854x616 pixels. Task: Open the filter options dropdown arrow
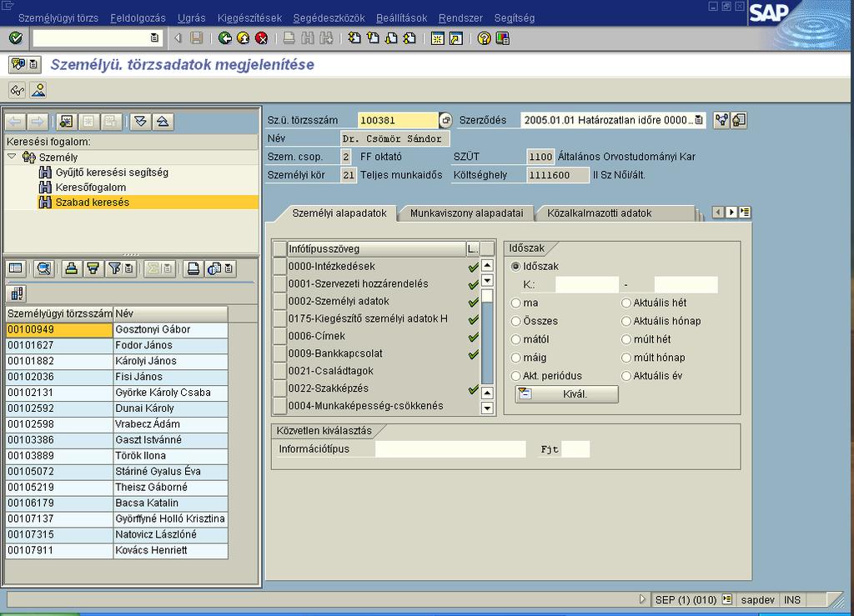click(x=128, y=268)
